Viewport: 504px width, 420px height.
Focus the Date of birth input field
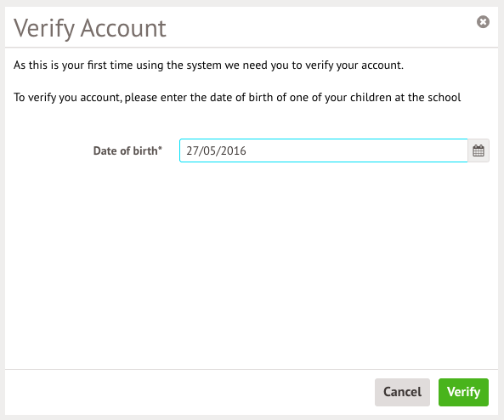tap(323, 150)
